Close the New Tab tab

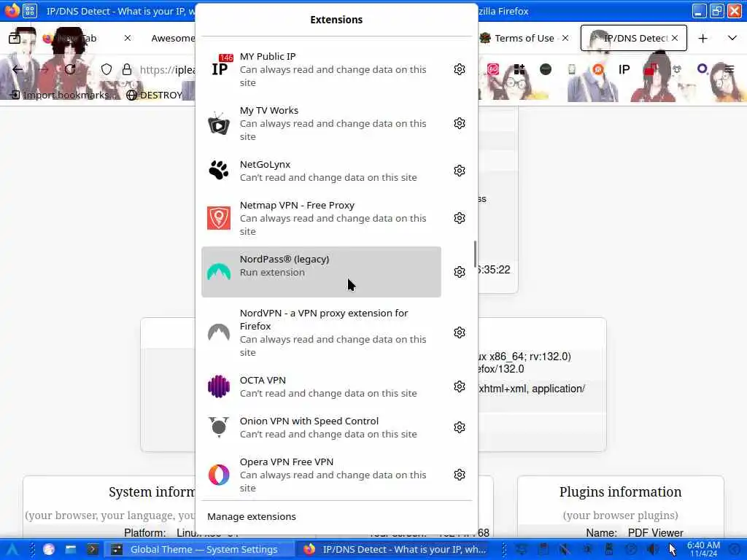127,38
